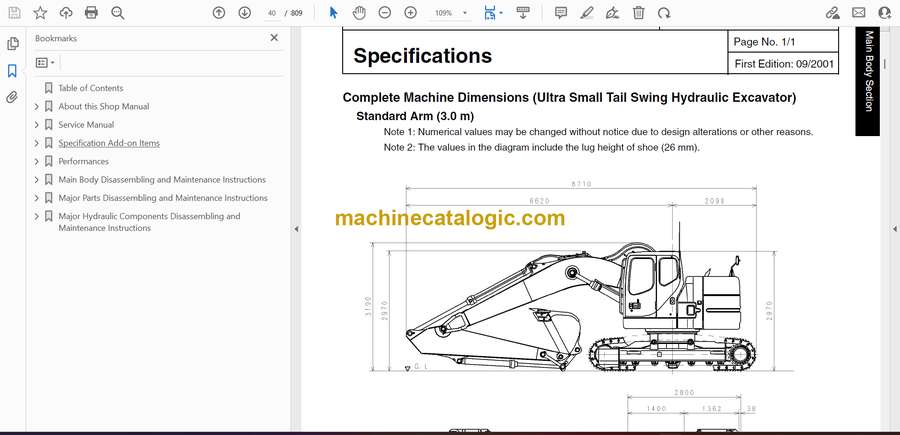Close the Bookmarks panel

(274, 38)
